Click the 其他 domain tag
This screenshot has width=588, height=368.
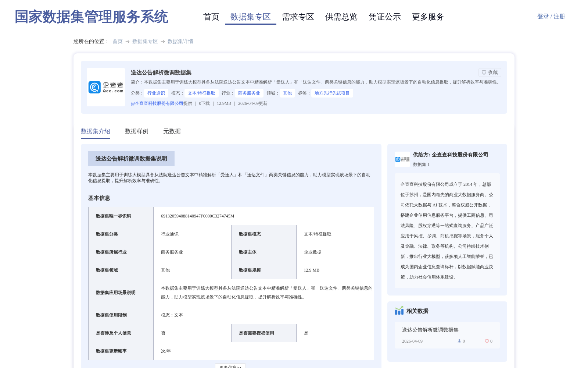(x=287, y=93)
